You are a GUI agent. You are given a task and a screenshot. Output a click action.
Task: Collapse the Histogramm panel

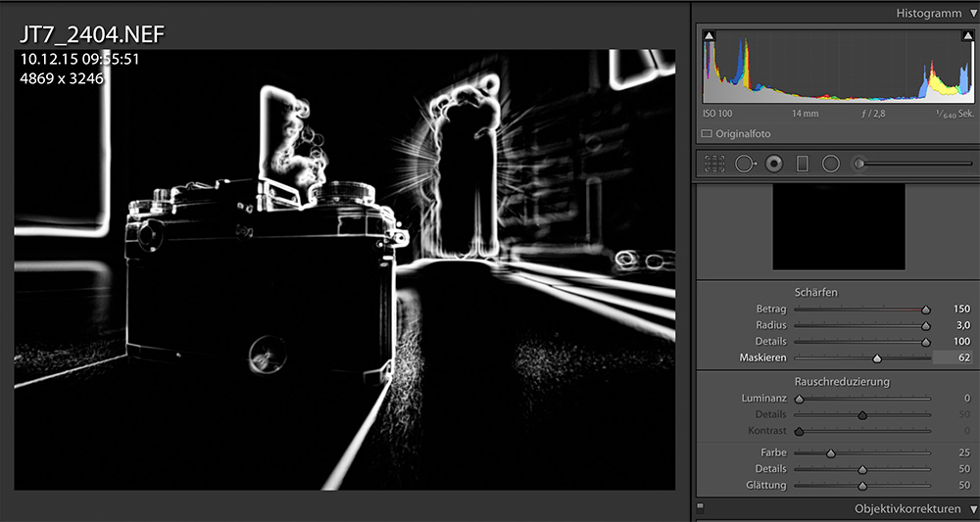pyautogui.click(x=971, y=13)
